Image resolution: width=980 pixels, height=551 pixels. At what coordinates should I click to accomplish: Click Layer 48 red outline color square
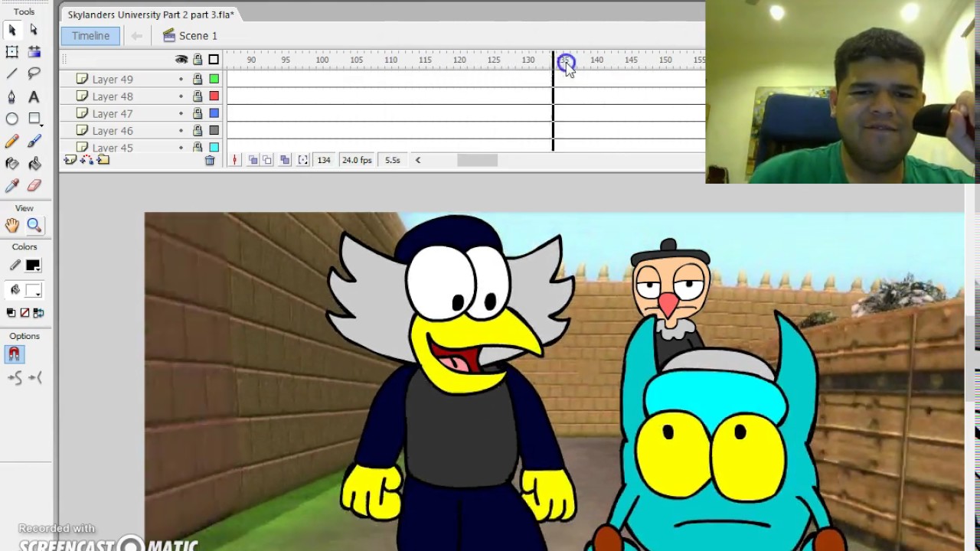tap(214, 96)
